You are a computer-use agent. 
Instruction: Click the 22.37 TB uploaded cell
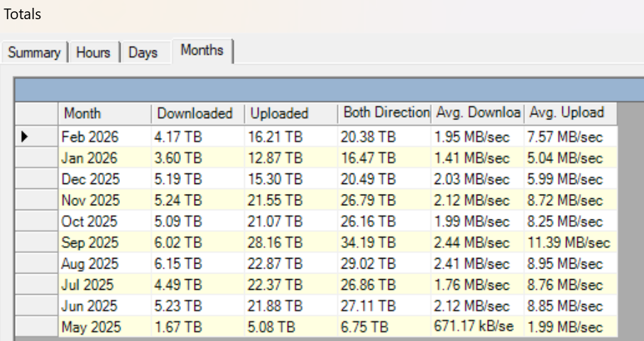pyautogui.click(x=291, y=285)
